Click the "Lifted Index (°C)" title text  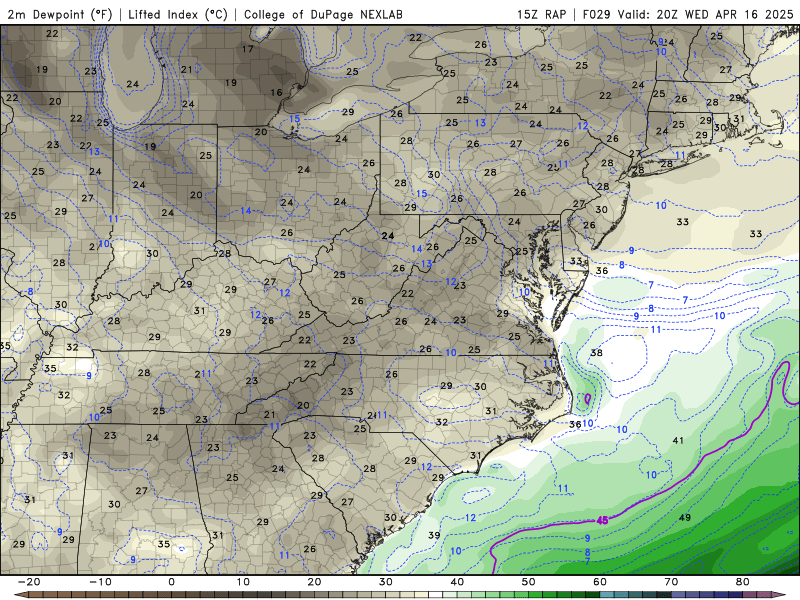178,14
